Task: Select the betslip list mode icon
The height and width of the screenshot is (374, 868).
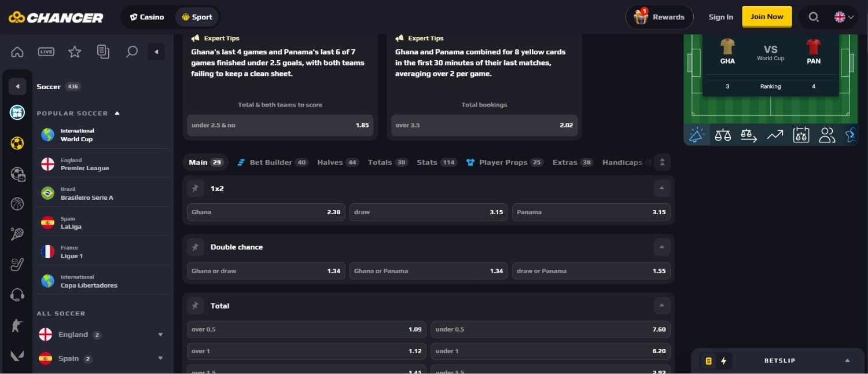Action: pos(708,361)
